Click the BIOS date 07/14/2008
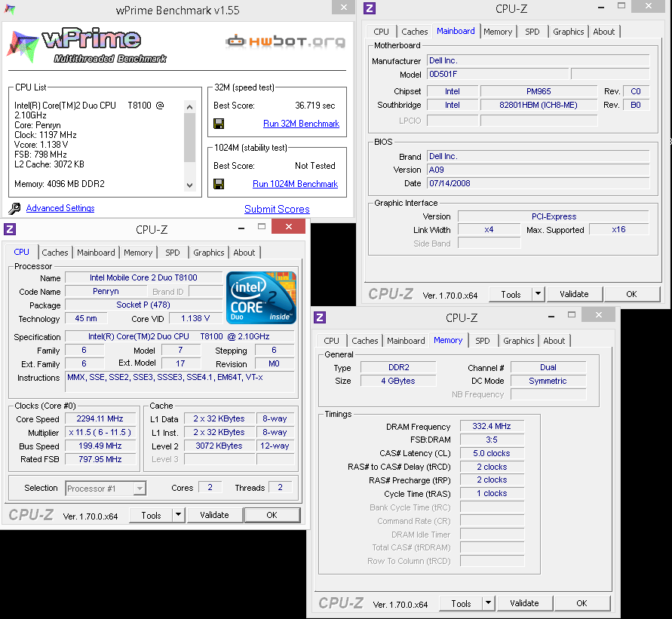The width and height of the screenshot is (672, 619). coord(539,183)
